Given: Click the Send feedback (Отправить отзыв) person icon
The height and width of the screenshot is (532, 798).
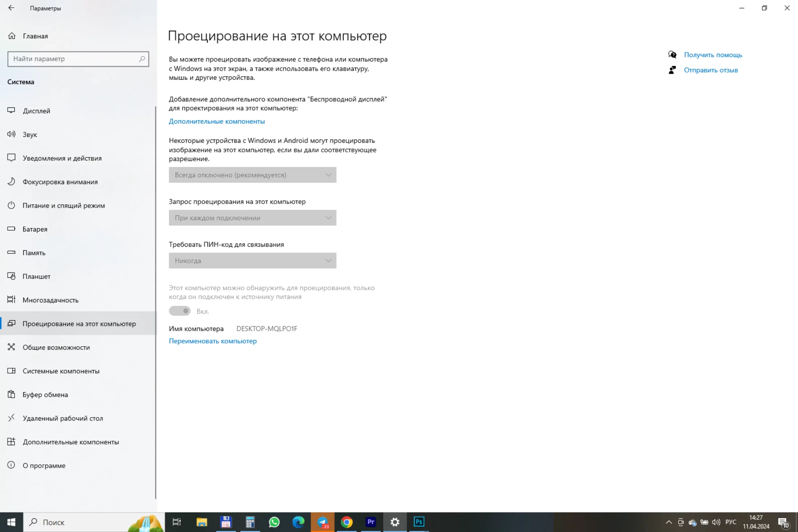Looking at the screenshot, I should pos(672,70).
